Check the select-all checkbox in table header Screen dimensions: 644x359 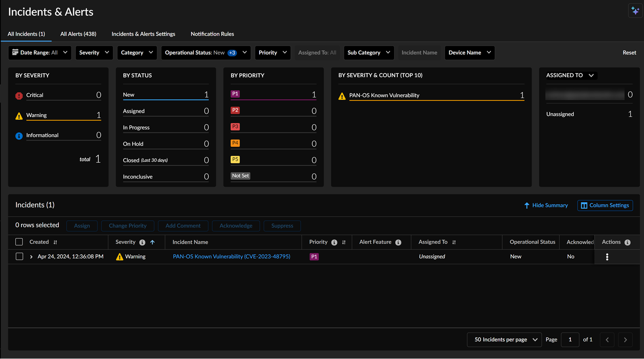click(x=19, y=242)
